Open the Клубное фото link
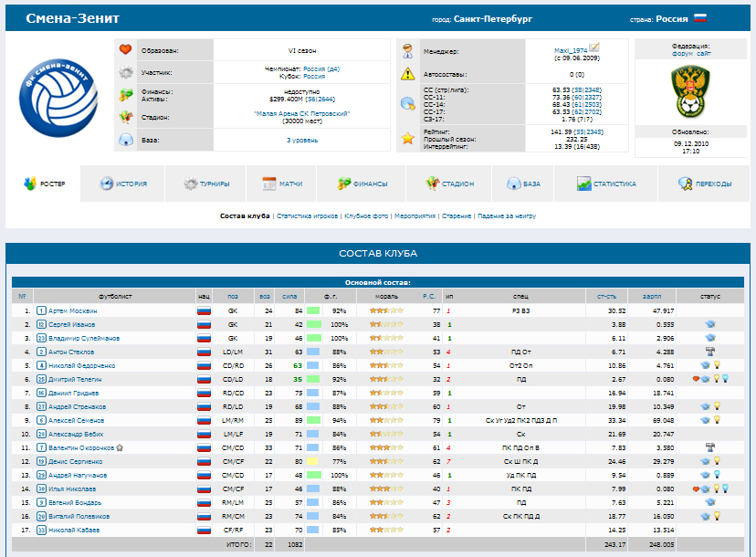 [367, 216]
